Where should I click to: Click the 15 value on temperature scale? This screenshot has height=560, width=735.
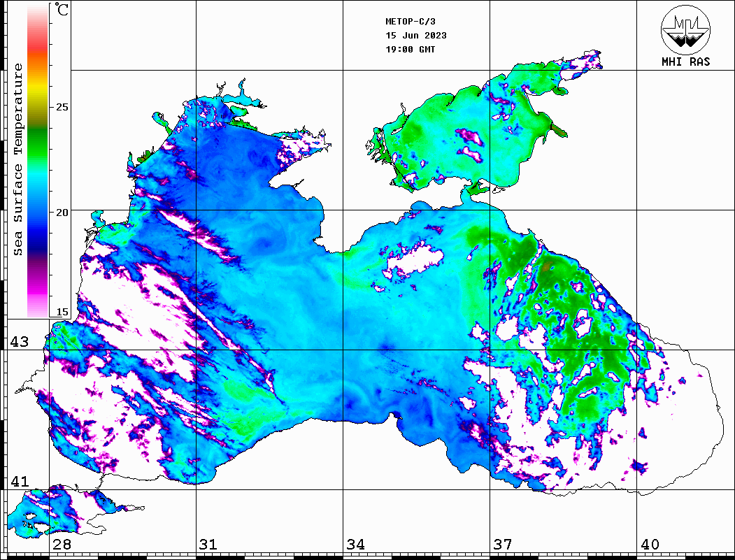click(x=62, y=312)
